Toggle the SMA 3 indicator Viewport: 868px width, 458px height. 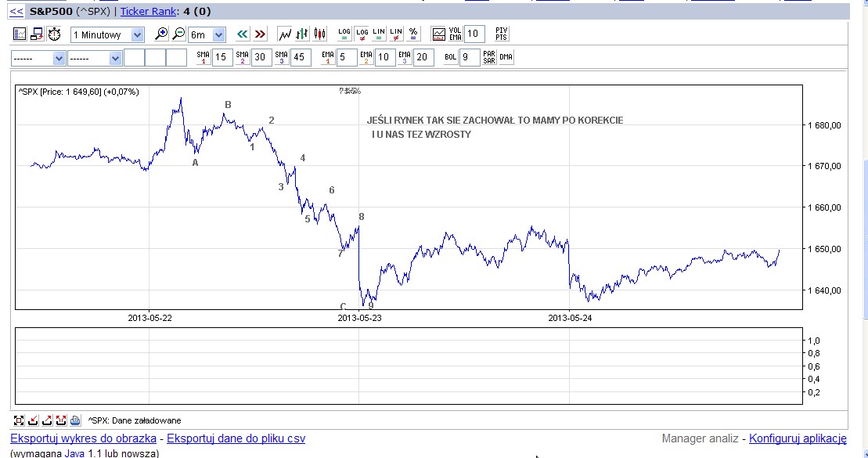pos(281,57)
